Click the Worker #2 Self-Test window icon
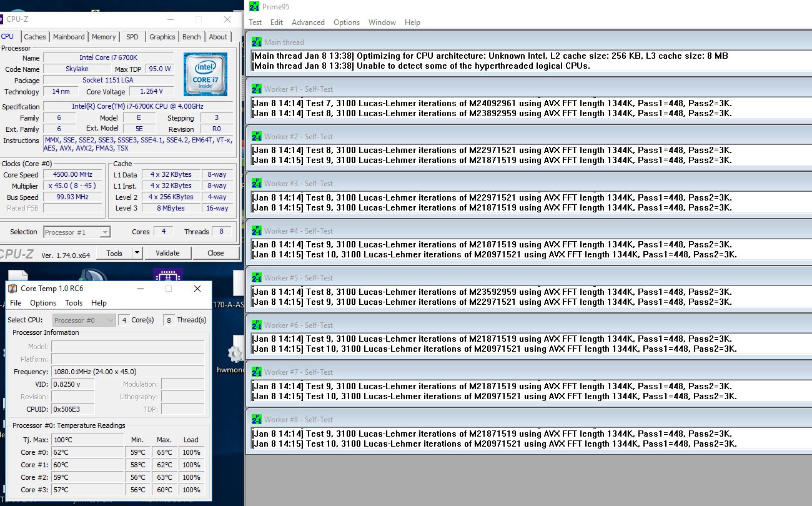This screenshot has width=812, height=506. click(x=257, y=136)
